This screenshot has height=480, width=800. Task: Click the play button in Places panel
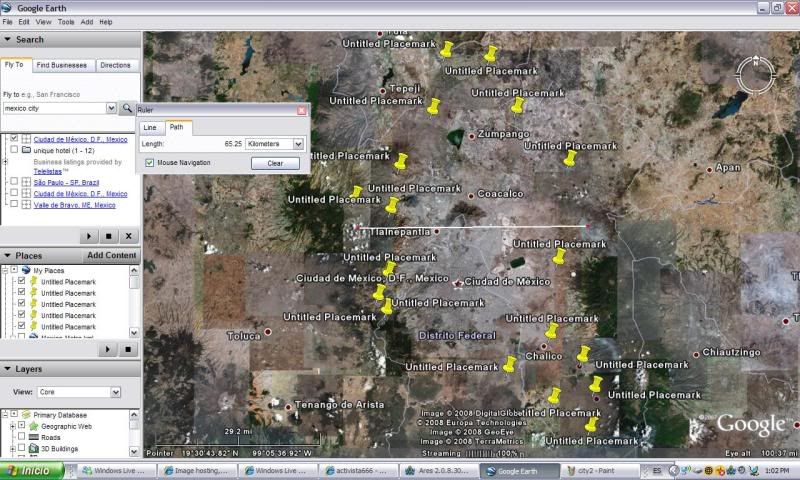(x=108, y=348)
